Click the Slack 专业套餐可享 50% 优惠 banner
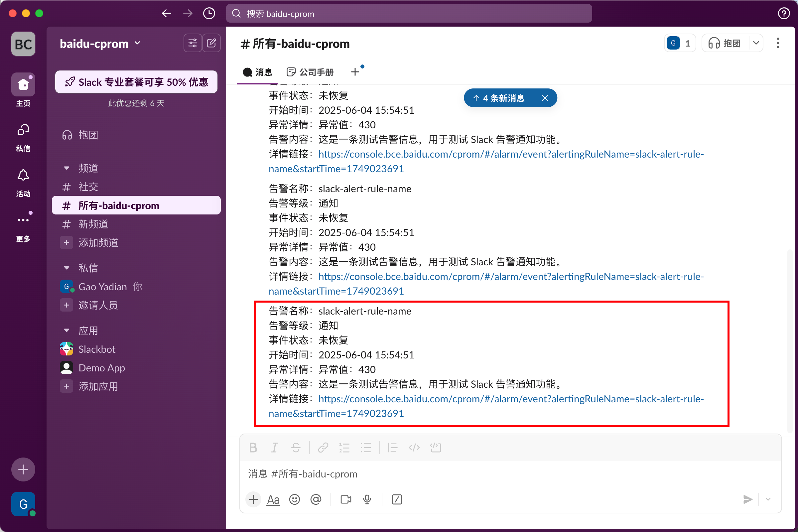The image size is (798, 532). [x=136, y=82]
